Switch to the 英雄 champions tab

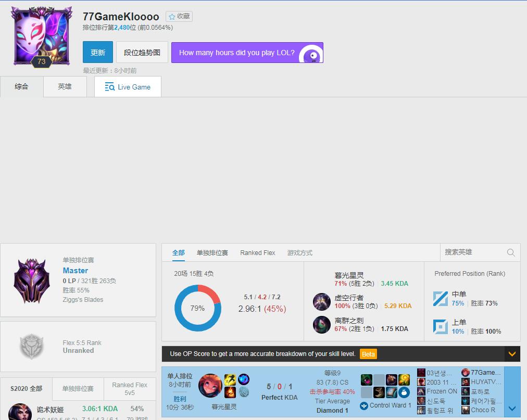tap(65, 87)
